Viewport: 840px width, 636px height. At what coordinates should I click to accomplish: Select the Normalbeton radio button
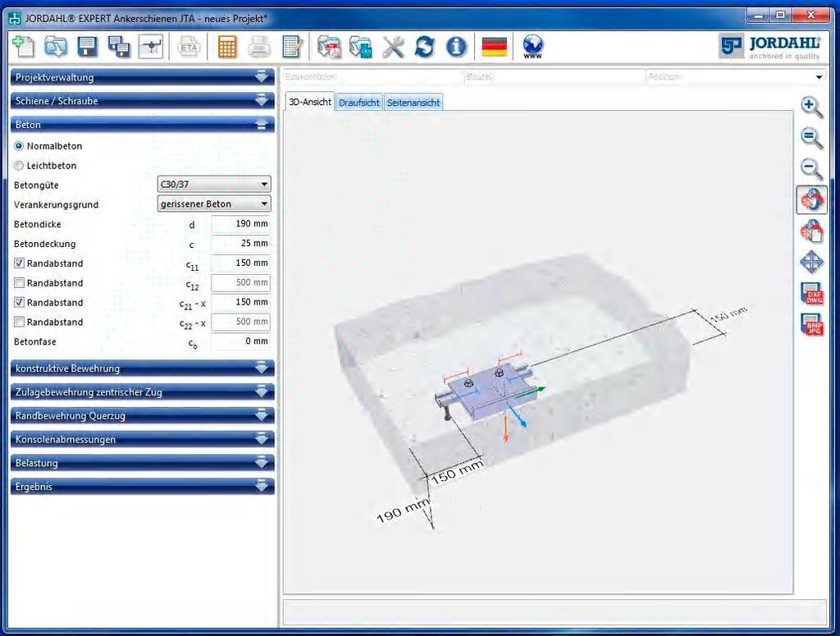[19, 146]
